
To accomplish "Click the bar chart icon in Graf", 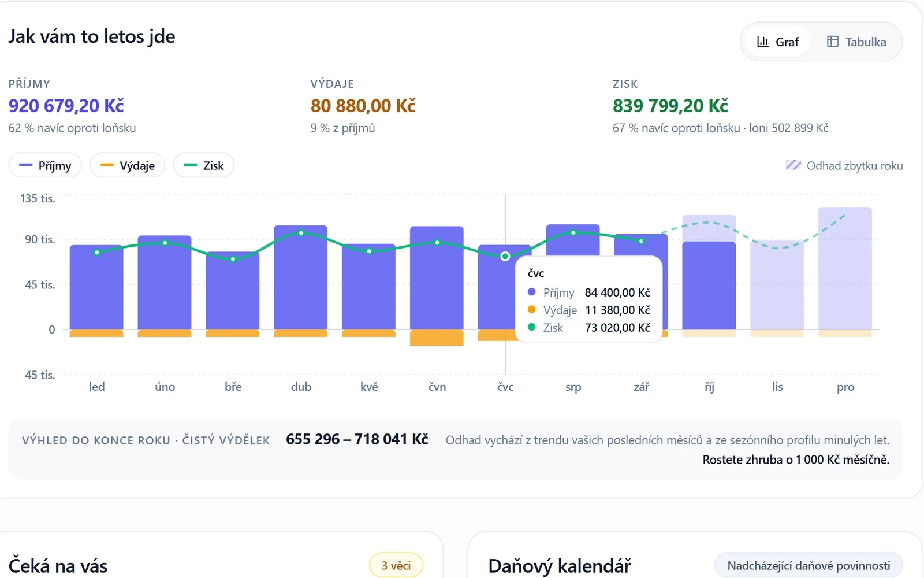I will click(763, 42).
